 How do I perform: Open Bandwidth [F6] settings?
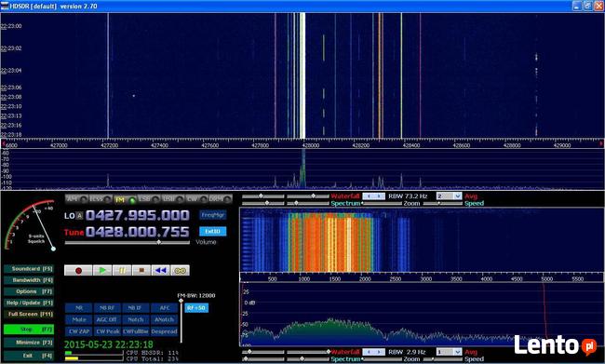[x=29, y=280]
